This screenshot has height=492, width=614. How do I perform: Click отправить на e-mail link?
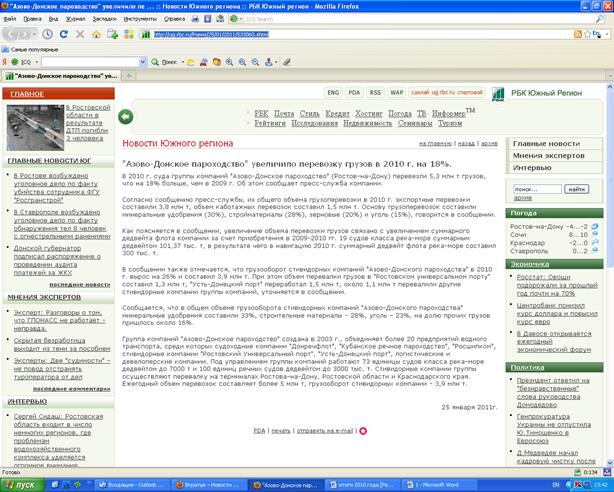(325, 431)
